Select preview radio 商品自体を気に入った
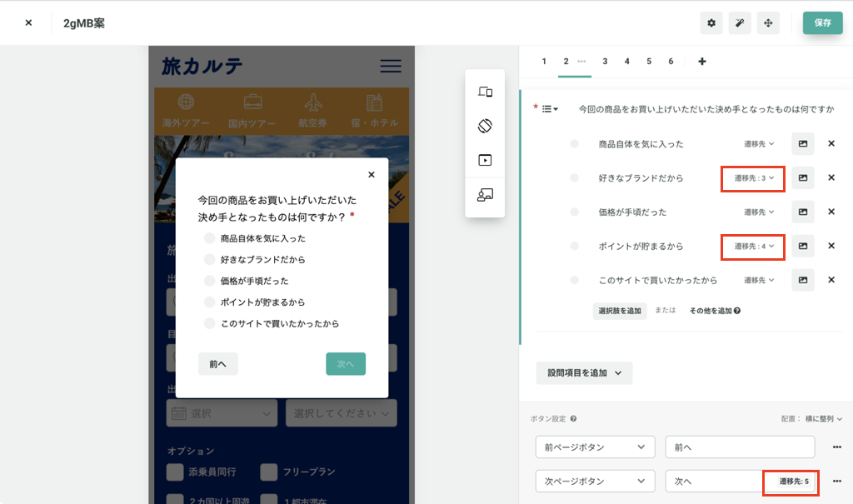The image size is (853, 504). coord(209,238)
